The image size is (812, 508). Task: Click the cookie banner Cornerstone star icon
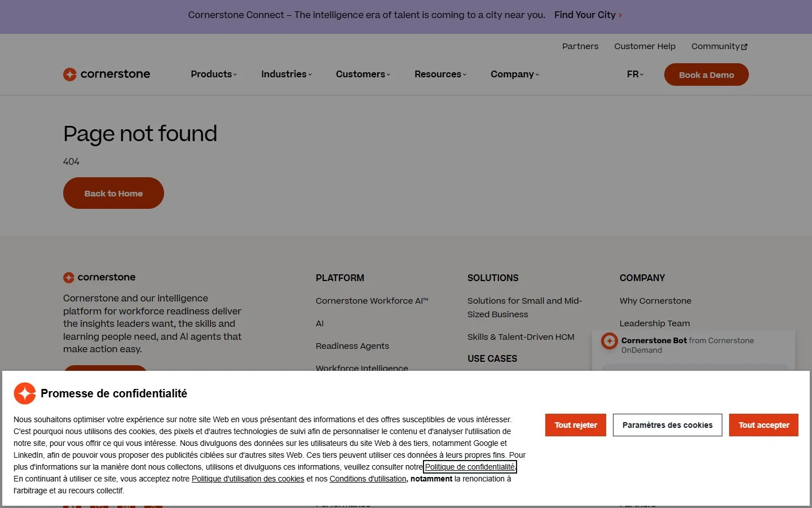pos(25,393)
